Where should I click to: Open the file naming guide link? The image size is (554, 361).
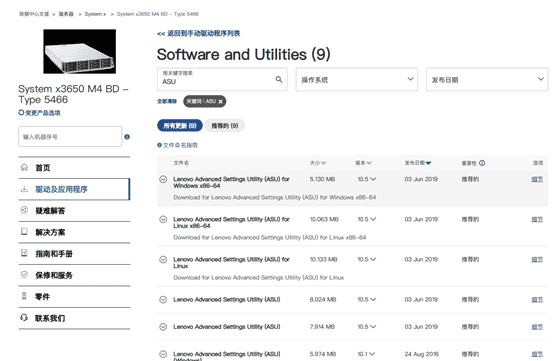click(180, 145)
